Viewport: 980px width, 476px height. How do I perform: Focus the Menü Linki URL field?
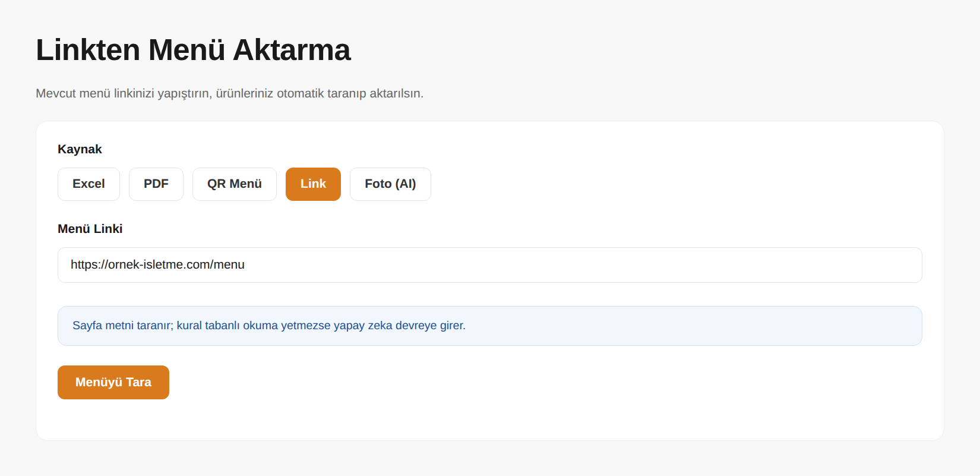[490, 265]
